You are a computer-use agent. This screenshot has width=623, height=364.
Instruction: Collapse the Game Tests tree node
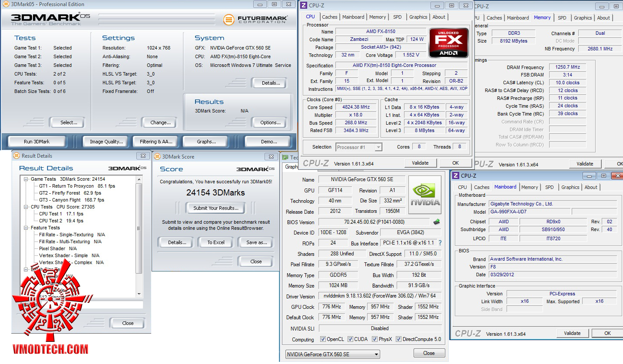pos(26,179)
